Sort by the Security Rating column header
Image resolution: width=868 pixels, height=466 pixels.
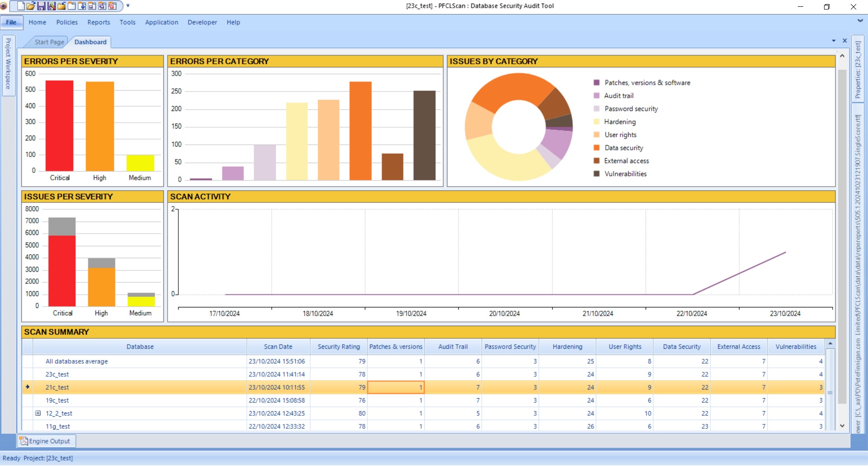[339, 347]
